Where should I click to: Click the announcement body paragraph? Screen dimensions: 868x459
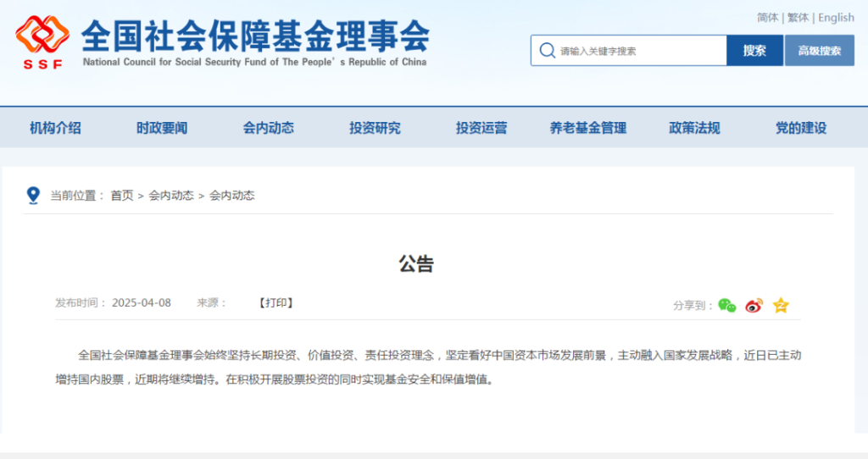(428, 368)
